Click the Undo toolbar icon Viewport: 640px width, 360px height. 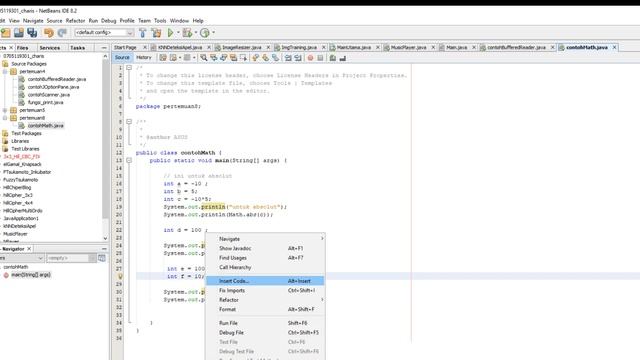click(x=49, y=33)
